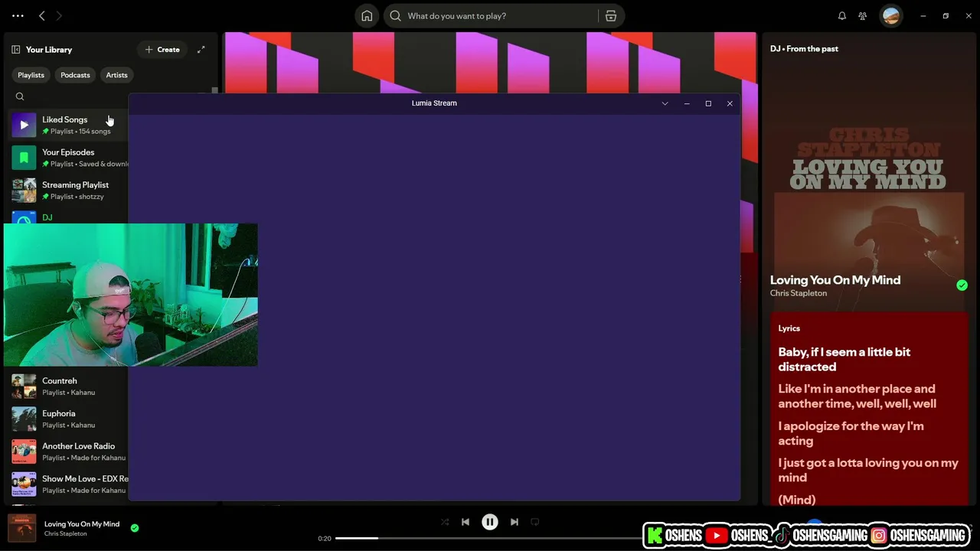Image resolution: width=980 pixels, height=551 pixels.
Task: Filter the library by Artists
Action: tap(116, 75)
